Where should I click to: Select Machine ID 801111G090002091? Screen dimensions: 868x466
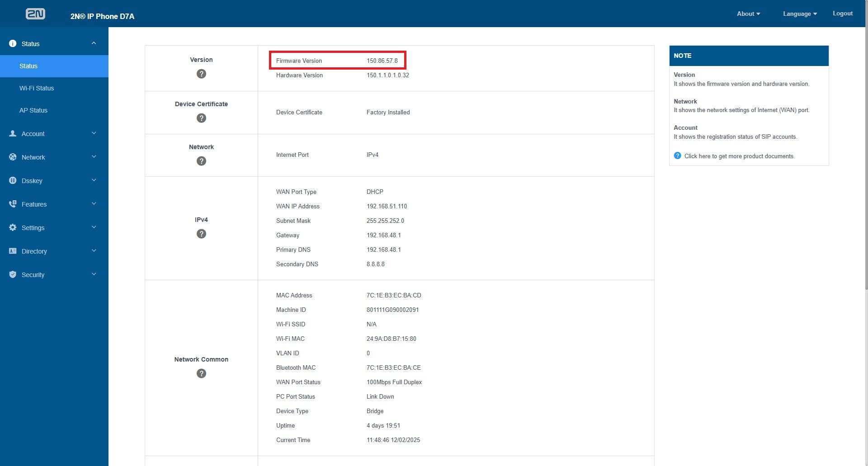[392, 310]
